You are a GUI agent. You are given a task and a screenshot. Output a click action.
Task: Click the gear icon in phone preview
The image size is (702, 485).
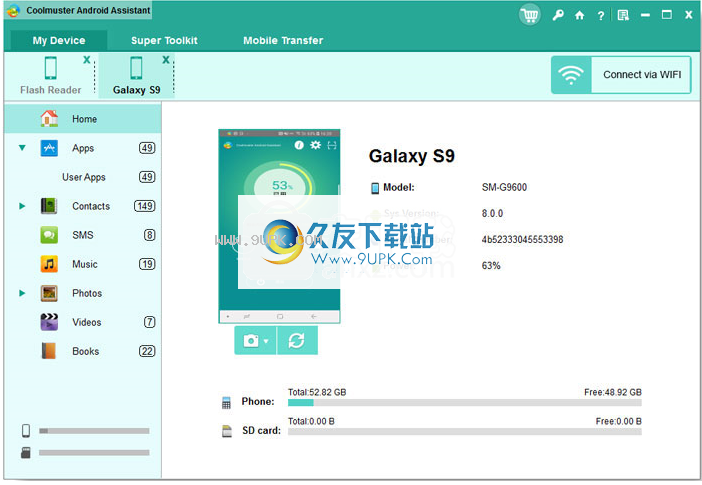pos(316,145)
